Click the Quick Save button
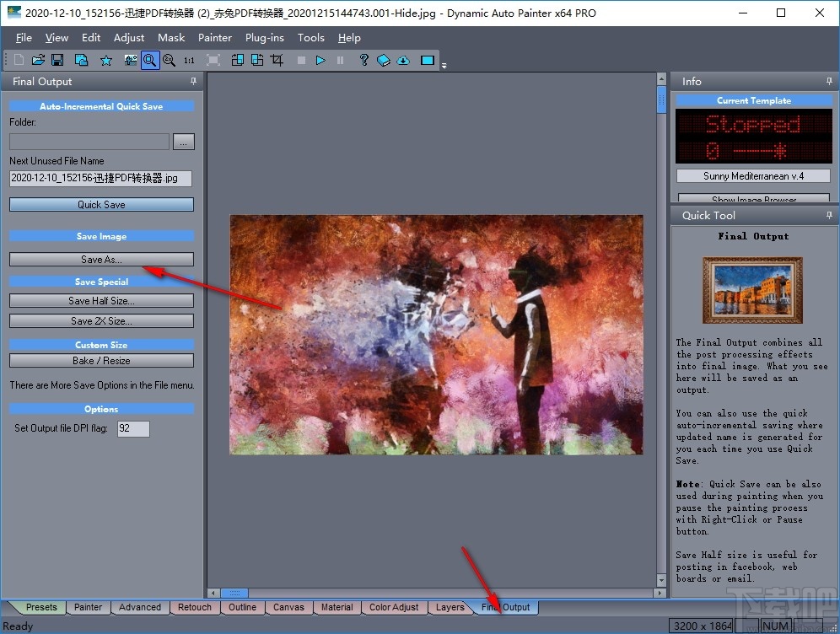 click(x=101, y=204)
